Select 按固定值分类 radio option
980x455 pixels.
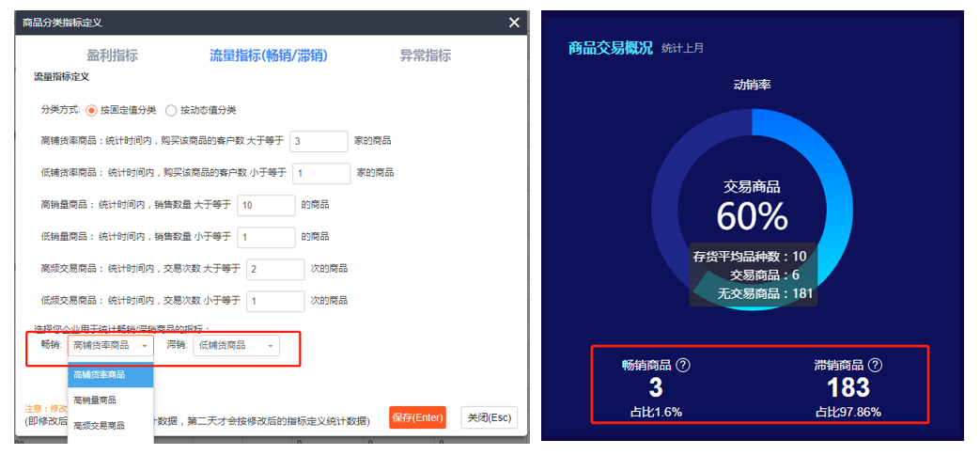[x=92, y=110]
